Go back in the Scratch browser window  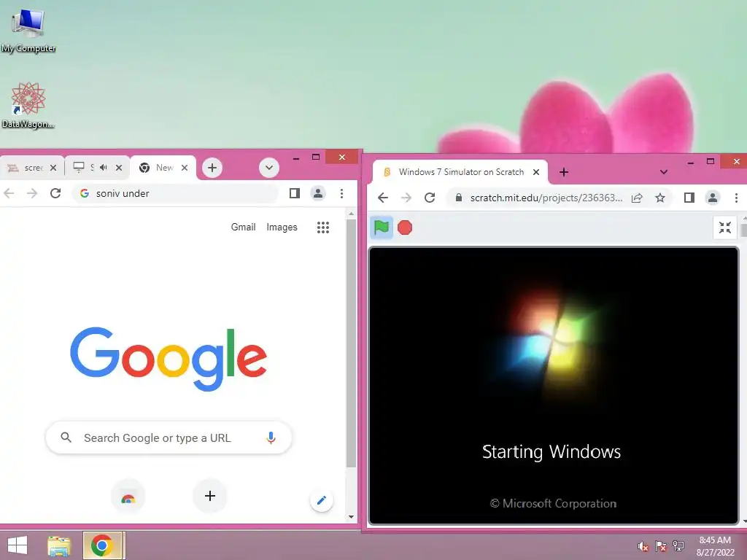click(x=383, y=198)
